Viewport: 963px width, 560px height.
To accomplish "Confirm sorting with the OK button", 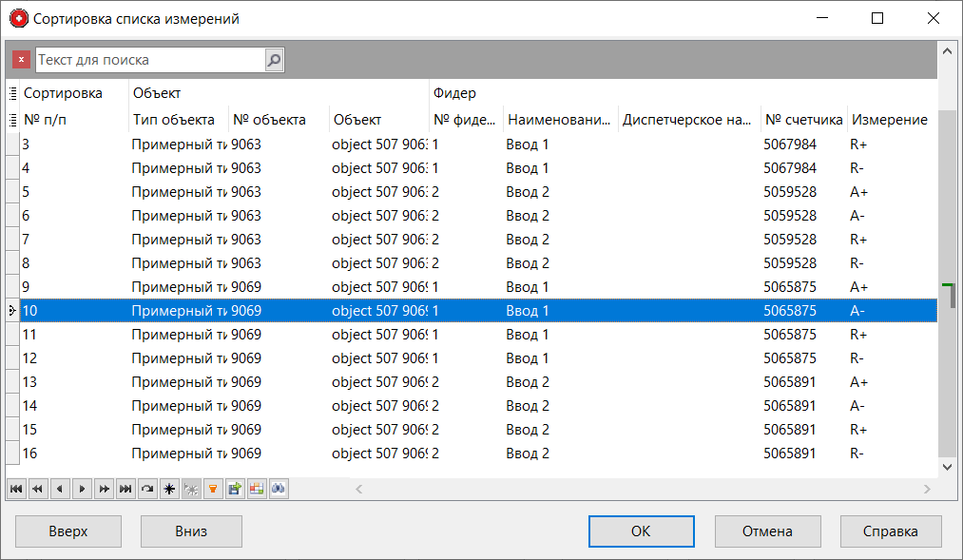I will [641, 531].
